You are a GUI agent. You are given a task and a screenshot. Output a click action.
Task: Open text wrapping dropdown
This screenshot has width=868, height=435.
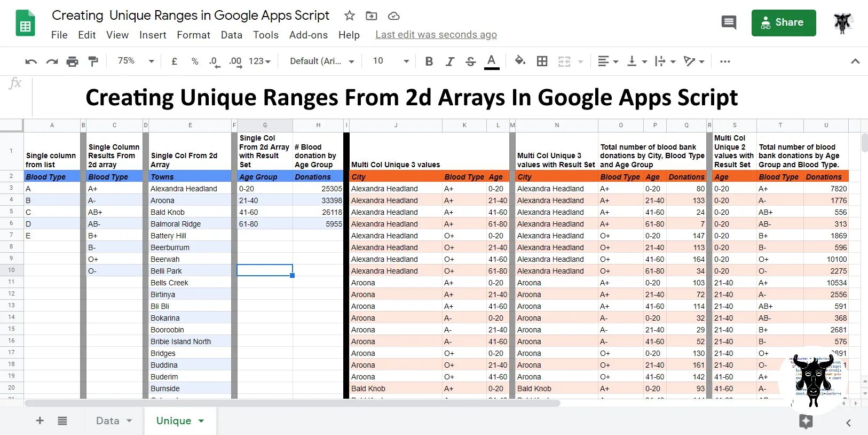(x=666, y=61)
